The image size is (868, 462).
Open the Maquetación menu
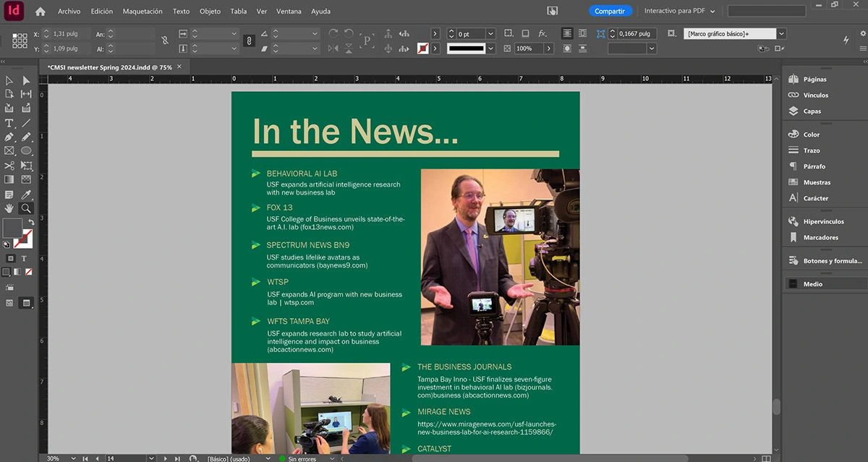(x=142, y=12)
